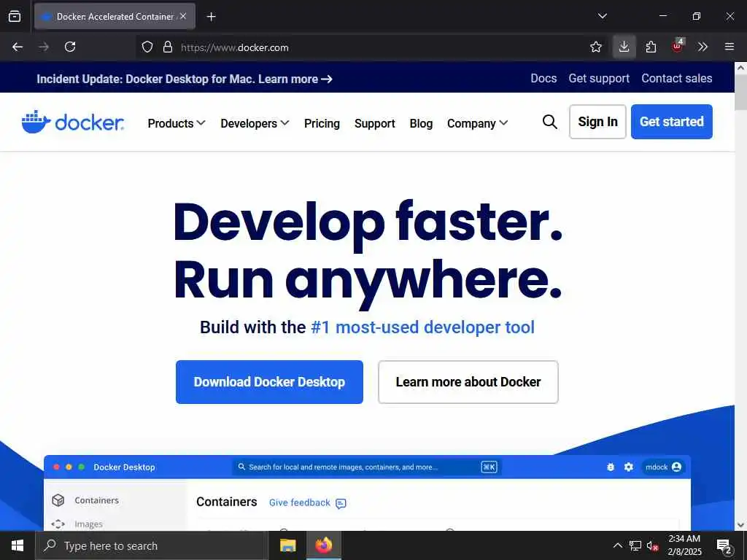The width and height of the screenshot is (747, 560).
Task: Expand the Company dropdown menu
Action: point(477,123)
